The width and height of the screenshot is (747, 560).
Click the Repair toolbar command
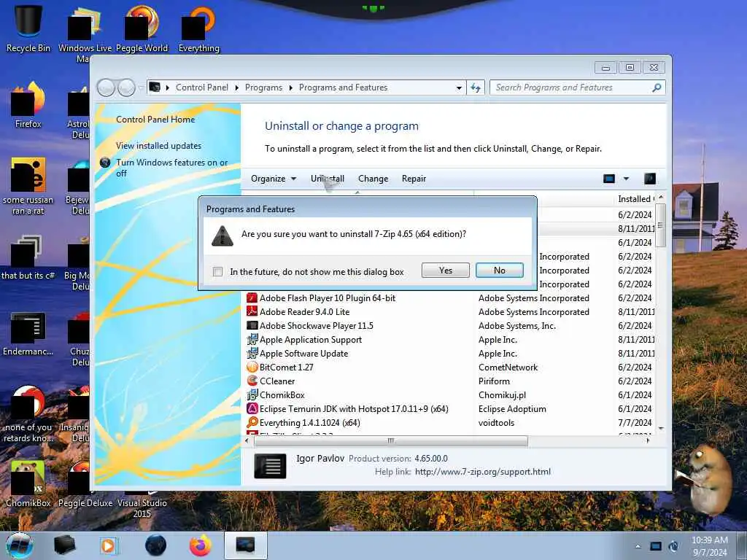pos(414,179)
